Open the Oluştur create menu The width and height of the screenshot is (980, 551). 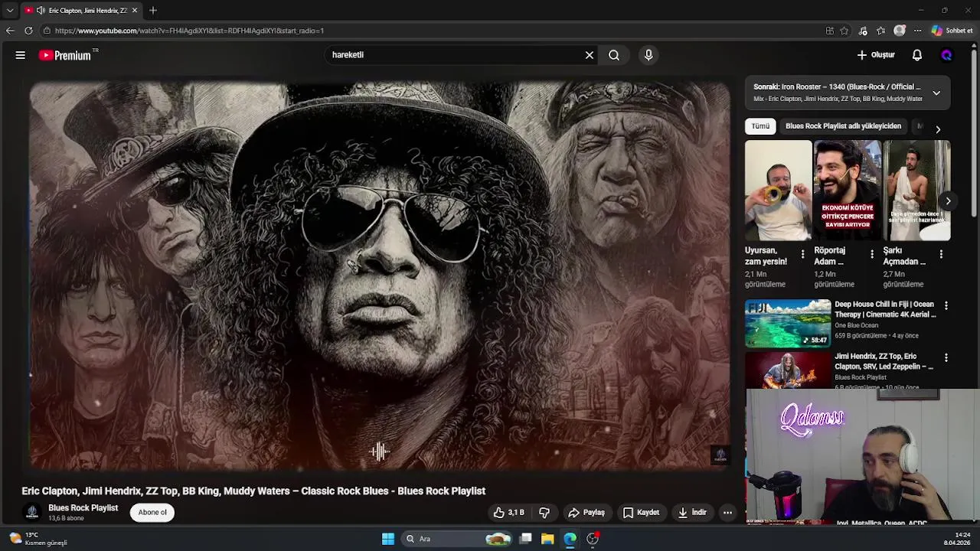pyautogui.click(x=876, y=55)
